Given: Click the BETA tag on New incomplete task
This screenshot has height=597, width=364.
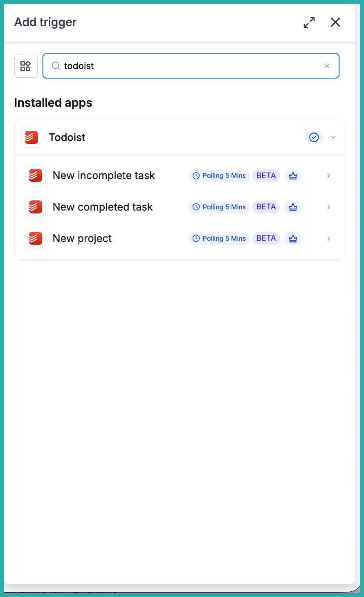Looking at the screenshot, I should (266, 176).
